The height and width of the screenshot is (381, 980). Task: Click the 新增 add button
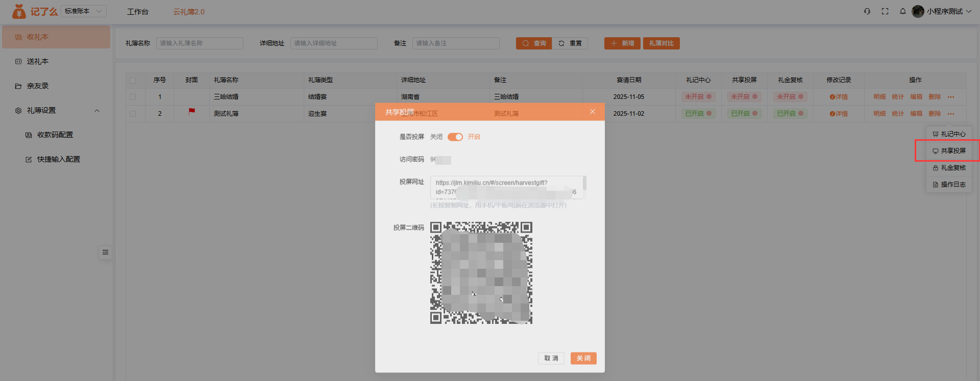[622, 43]
